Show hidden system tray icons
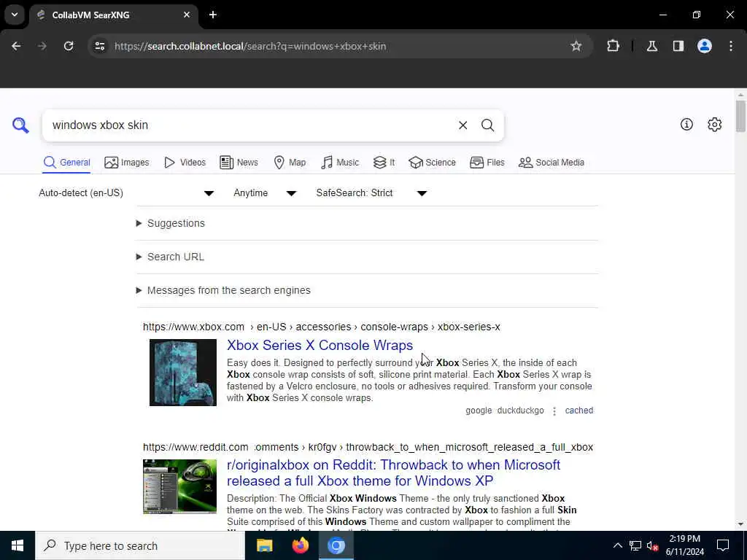 click(617, 545)
